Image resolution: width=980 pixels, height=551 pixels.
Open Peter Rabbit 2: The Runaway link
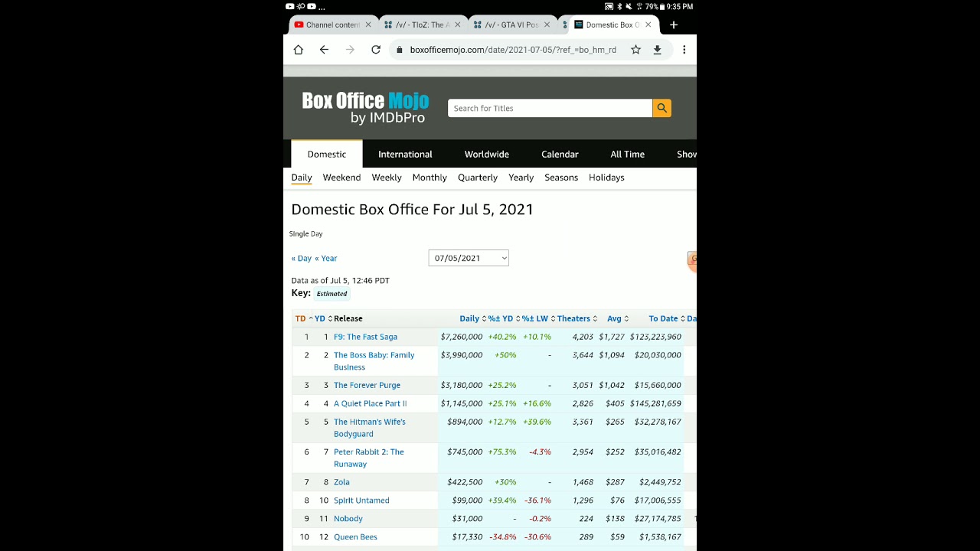click(x=369, y=458)
